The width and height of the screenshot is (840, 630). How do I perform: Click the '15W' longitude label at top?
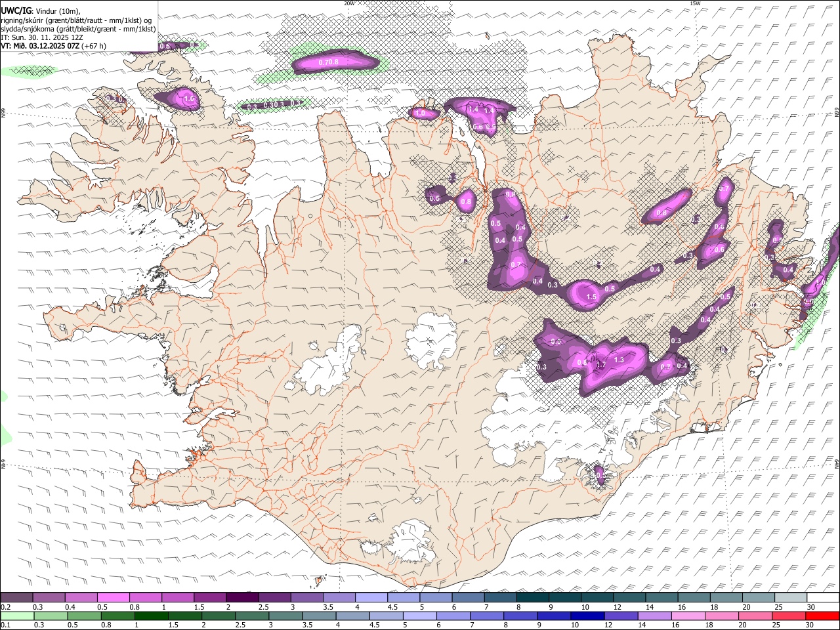click(695, 3)
